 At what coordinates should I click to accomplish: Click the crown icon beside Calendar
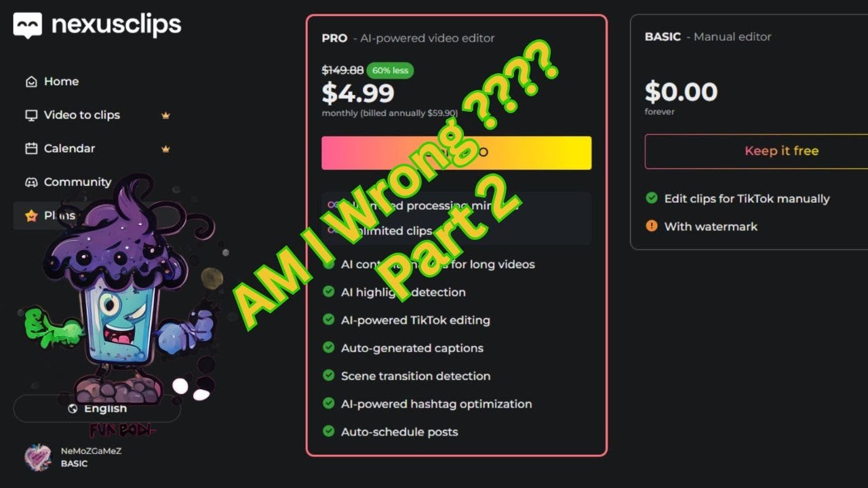(165, 148)
